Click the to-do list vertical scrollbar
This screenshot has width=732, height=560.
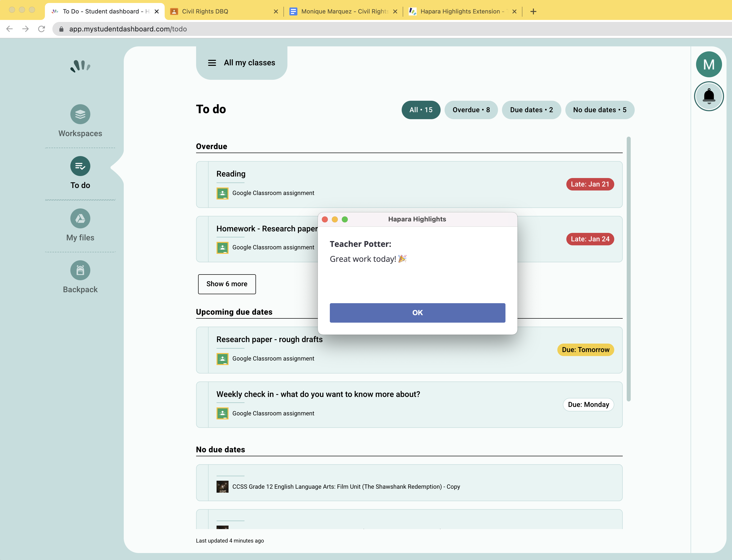click(x=629, y=269)
